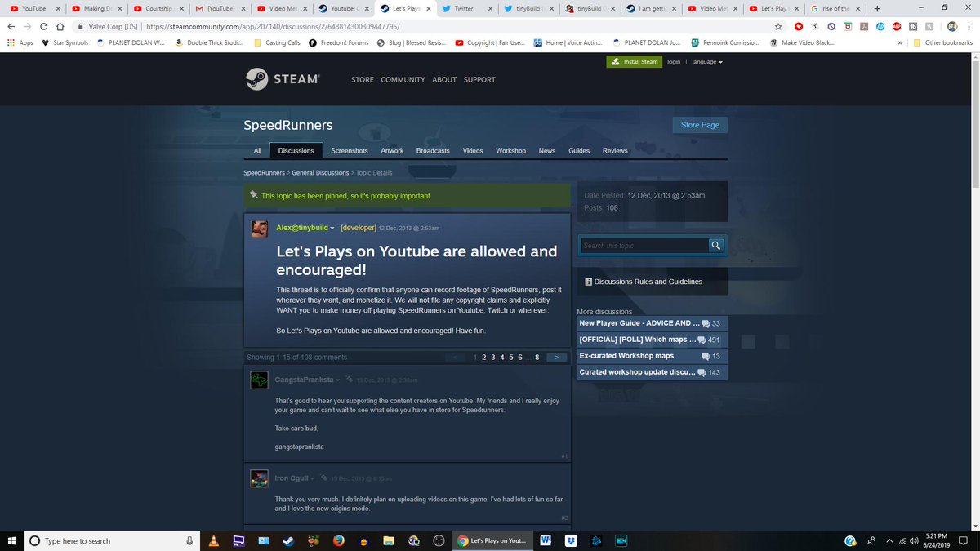Open Alex@tinybuild username dropdown
The image size is (980, 551).
305,228
